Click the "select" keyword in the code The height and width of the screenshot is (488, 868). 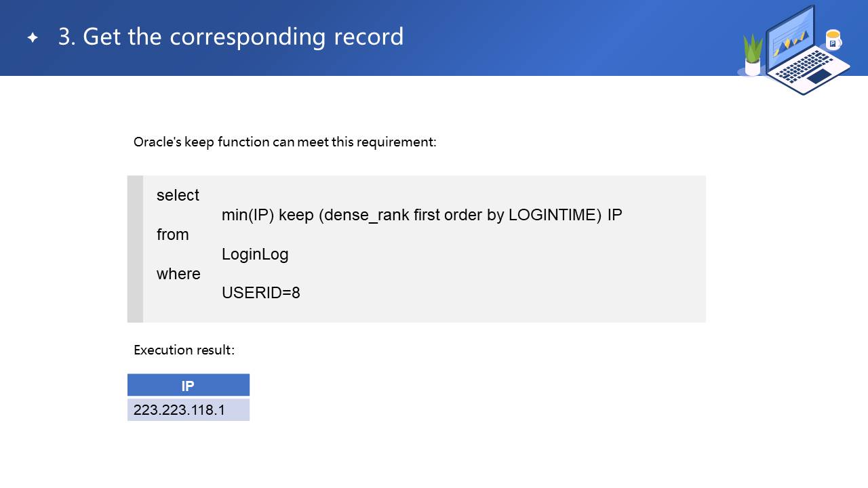[178, 195]
